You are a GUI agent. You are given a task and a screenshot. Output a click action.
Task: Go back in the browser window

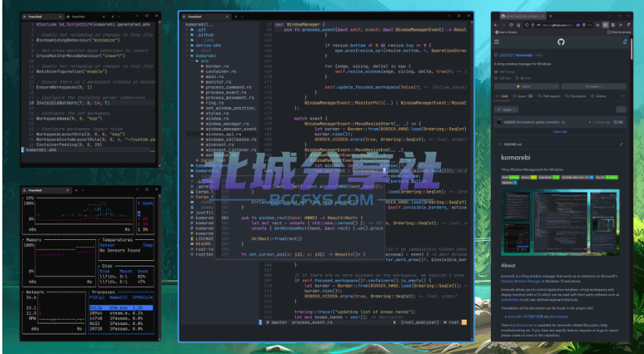coord(496,25)
